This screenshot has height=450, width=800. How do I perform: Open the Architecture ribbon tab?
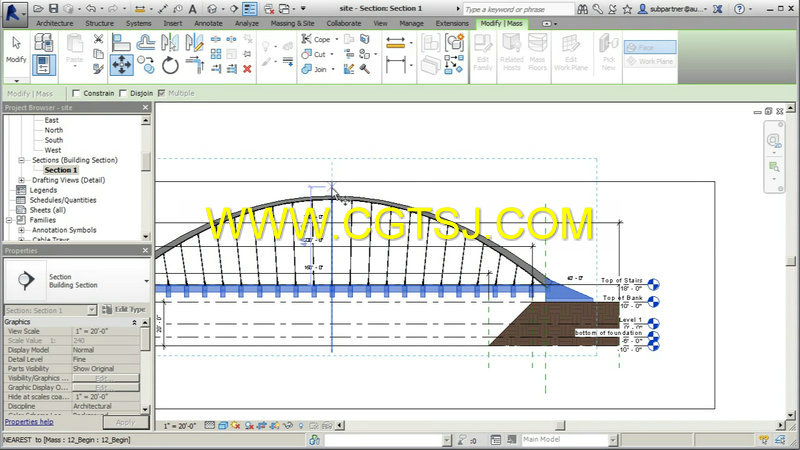(x=55, y=23)
